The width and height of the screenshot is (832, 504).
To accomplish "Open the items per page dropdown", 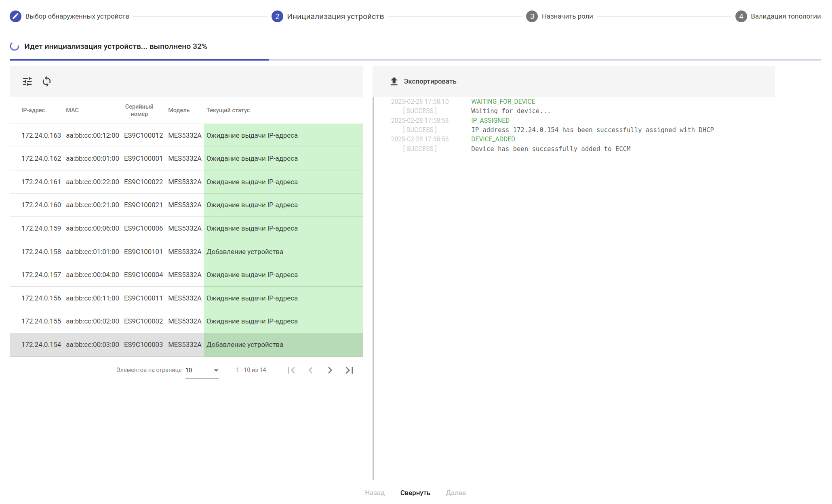I will tap(202, 370).
